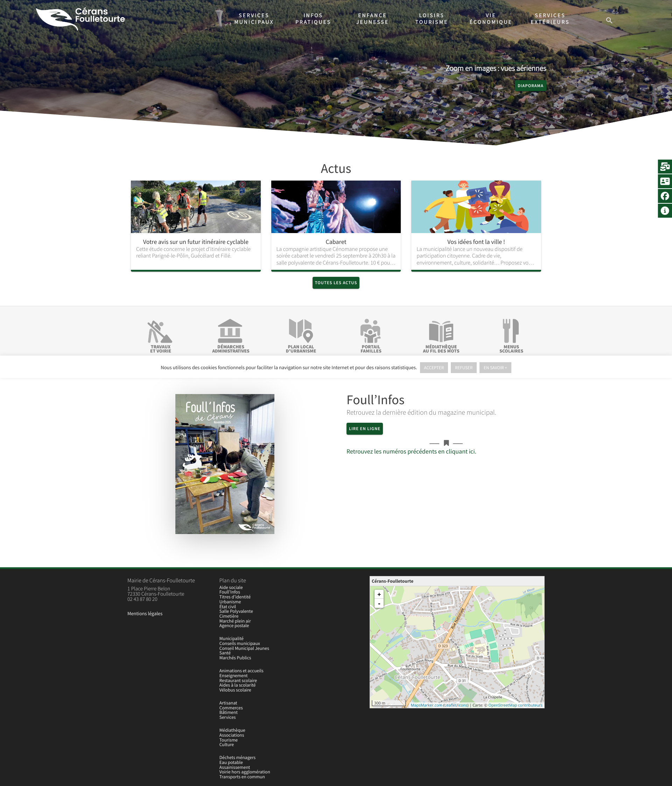Image resolution: width=672 pixels, height=786 pixels.
Task: Click the search magnifier icon in header
Action: 609,20
